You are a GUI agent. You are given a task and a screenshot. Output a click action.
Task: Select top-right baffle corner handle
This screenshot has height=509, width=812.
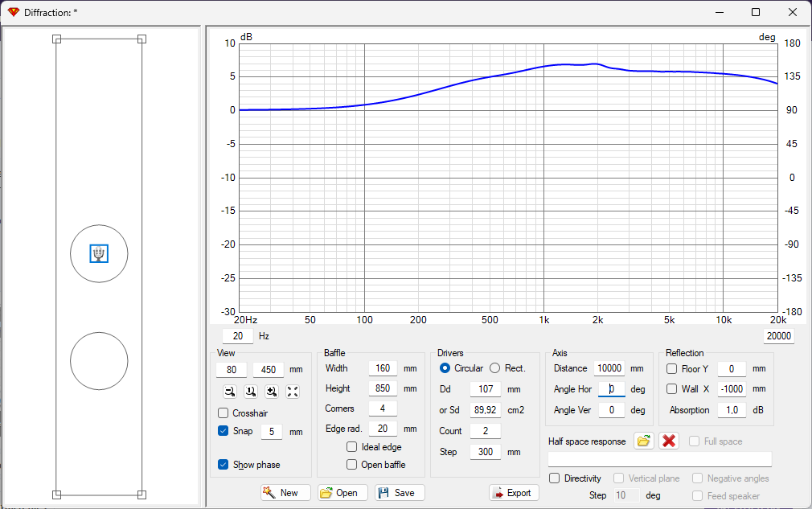141,39
